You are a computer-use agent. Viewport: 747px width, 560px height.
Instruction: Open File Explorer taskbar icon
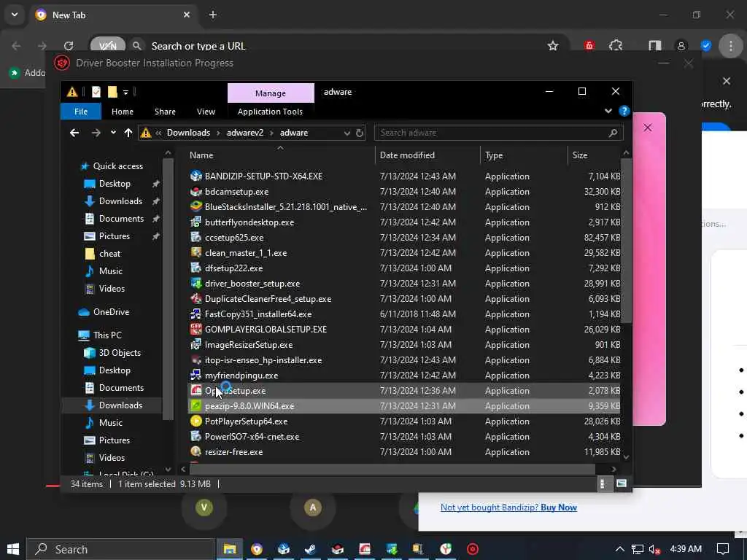point(230,549)
